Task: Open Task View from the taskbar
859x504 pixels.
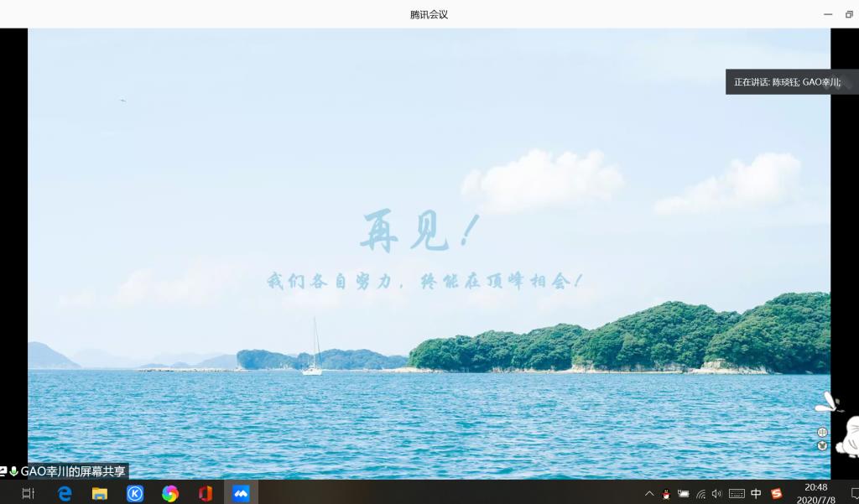Action: [28, 494]
